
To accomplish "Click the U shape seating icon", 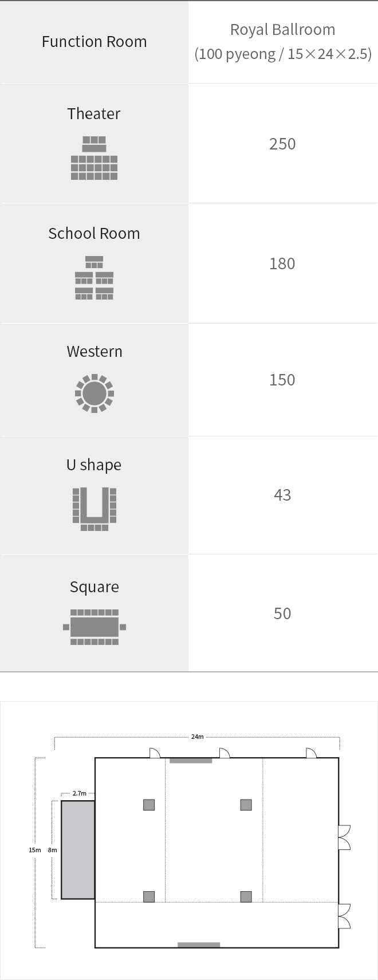I will point(94,509).
